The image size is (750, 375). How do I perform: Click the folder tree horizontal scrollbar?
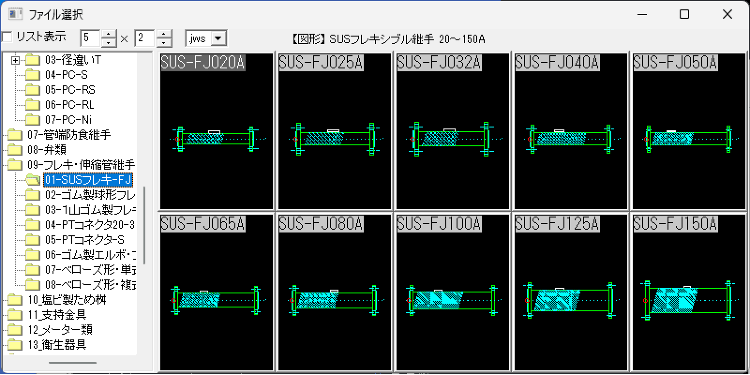[x=73, y=363]
